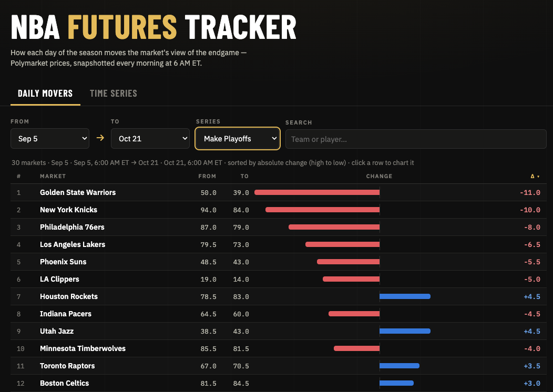
Task: Click the To column header
Action: (x=244, y=176)
